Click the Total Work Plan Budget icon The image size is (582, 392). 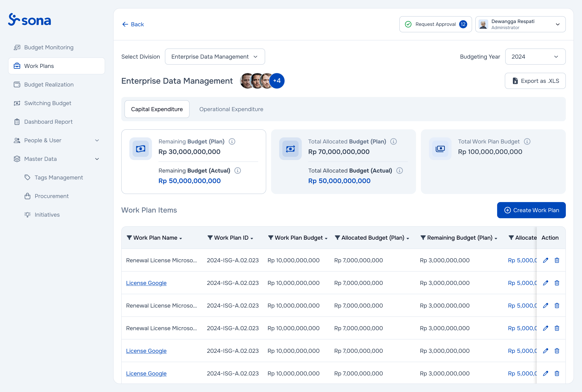point(440,149)
